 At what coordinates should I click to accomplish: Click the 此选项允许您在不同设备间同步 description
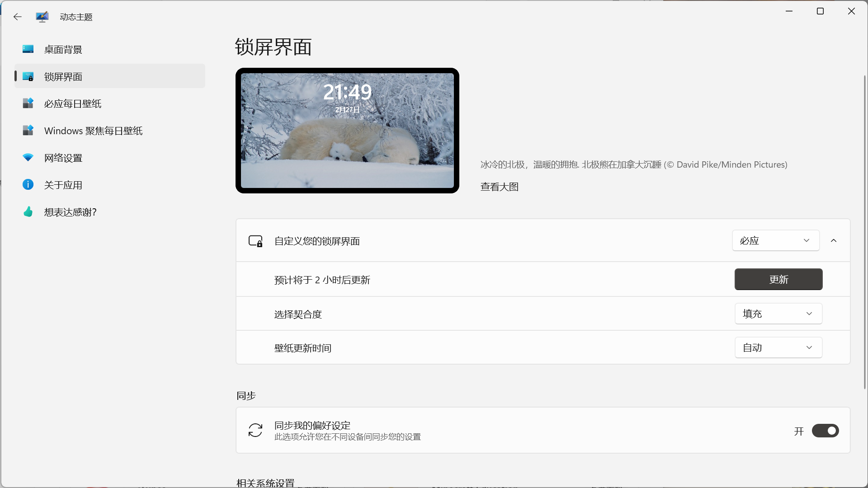coord(348,437)
